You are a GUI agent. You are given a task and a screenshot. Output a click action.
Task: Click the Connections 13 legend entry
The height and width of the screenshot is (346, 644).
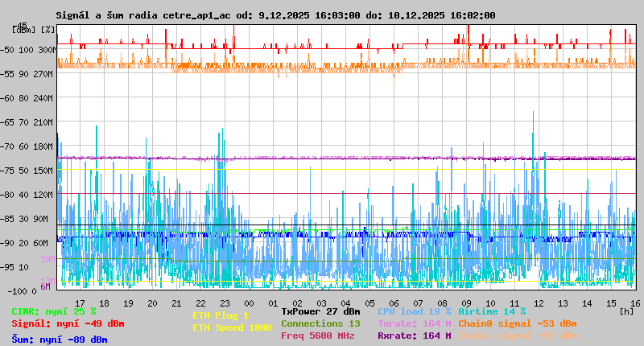(320, 323)
